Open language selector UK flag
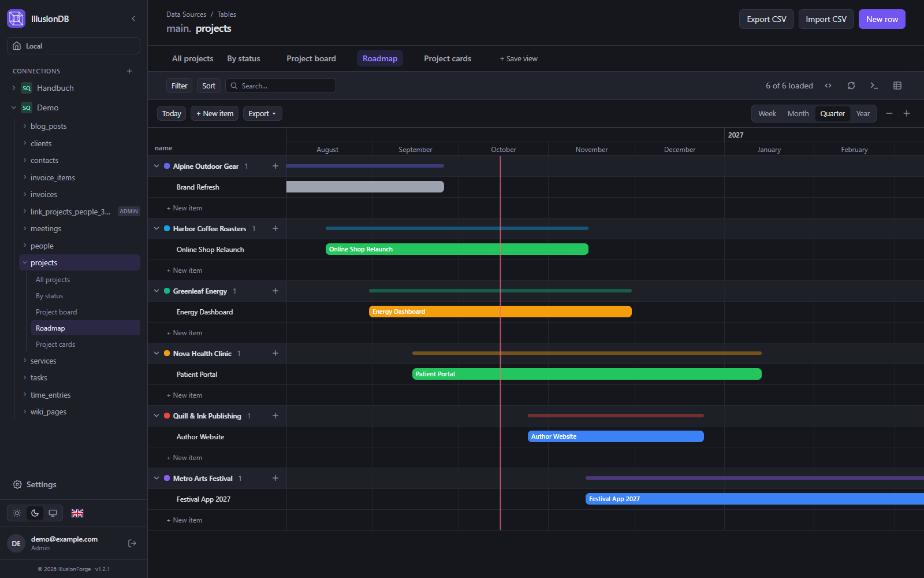924x578 pixels. click(77, 513)
